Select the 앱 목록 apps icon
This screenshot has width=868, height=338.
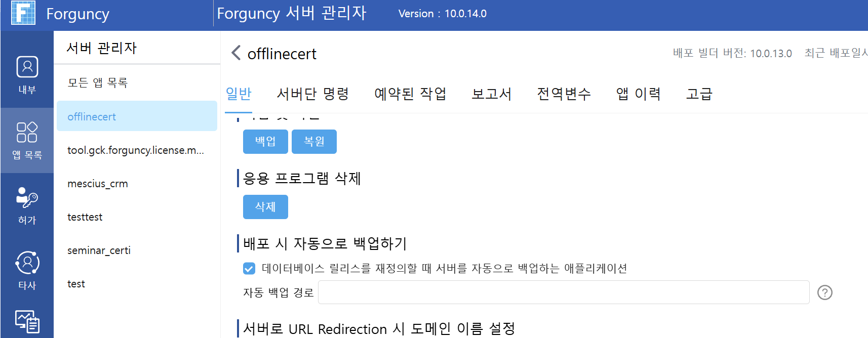[x=27, y=132]
